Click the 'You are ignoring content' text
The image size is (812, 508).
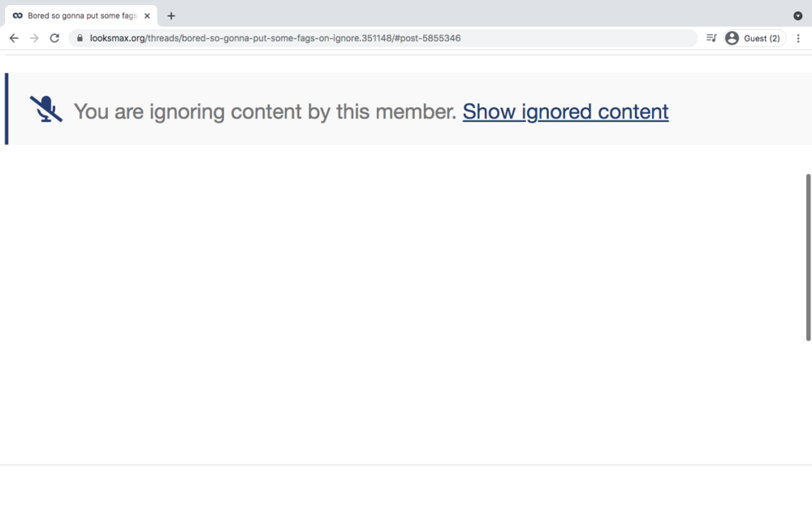point(265,111)
